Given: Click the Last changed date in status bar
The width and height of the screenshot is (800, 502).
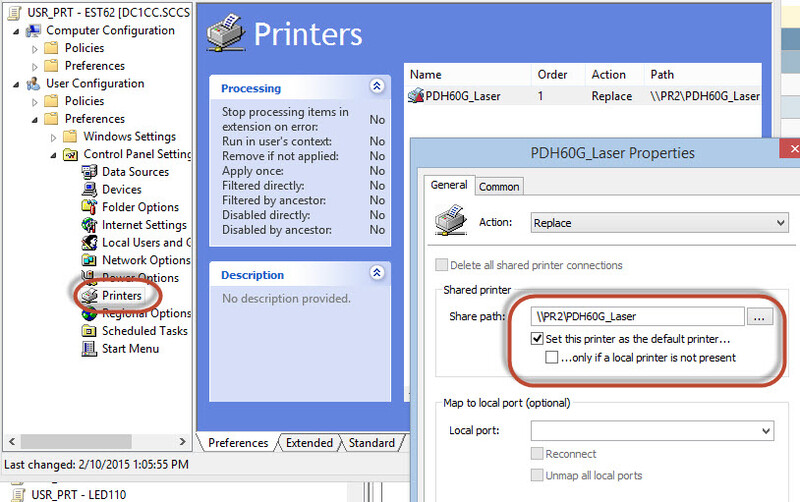Looking at the screenshot, I should pos(96,465).
